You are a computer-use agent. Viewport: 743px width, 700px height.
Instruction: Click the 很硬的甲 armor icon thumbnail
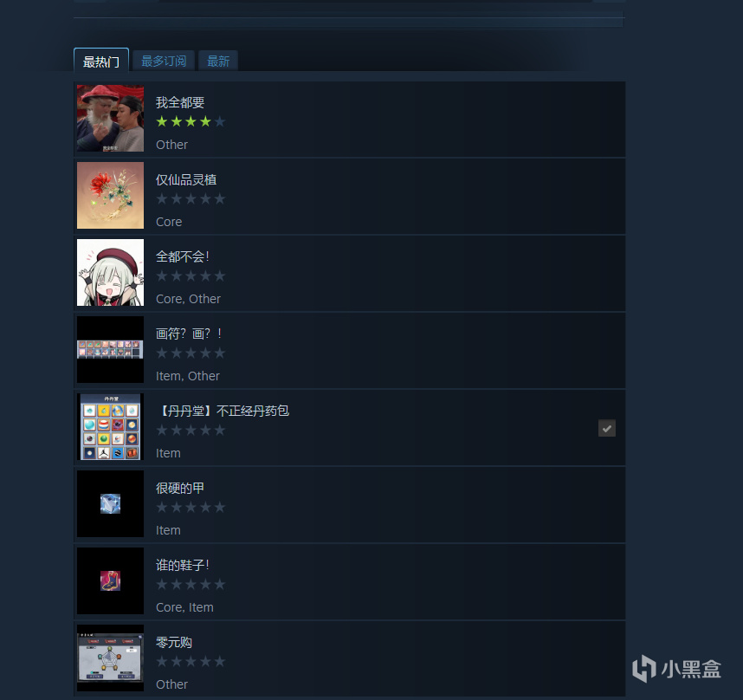click(x=110, y=504)
